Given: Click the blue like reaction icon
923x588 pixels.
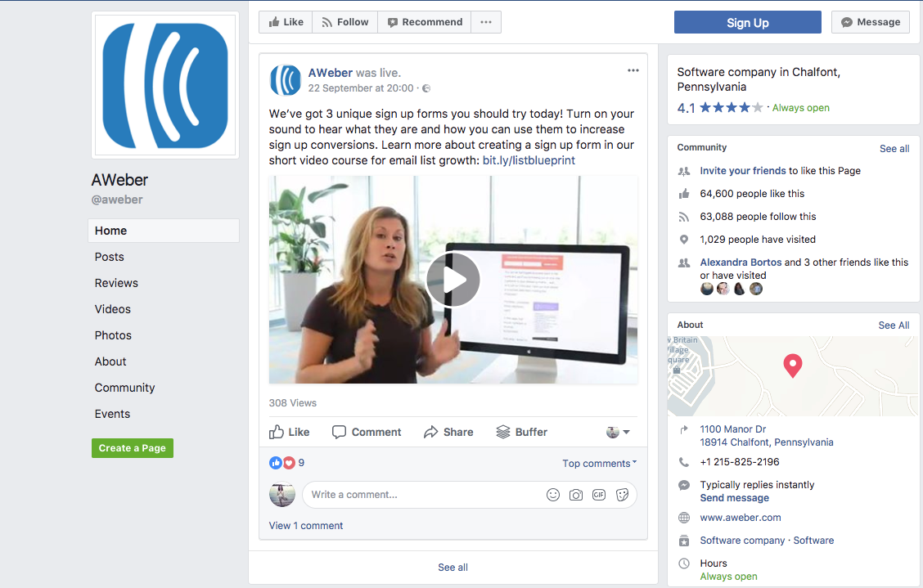Looking at the screenshot, I should [276, 463].
